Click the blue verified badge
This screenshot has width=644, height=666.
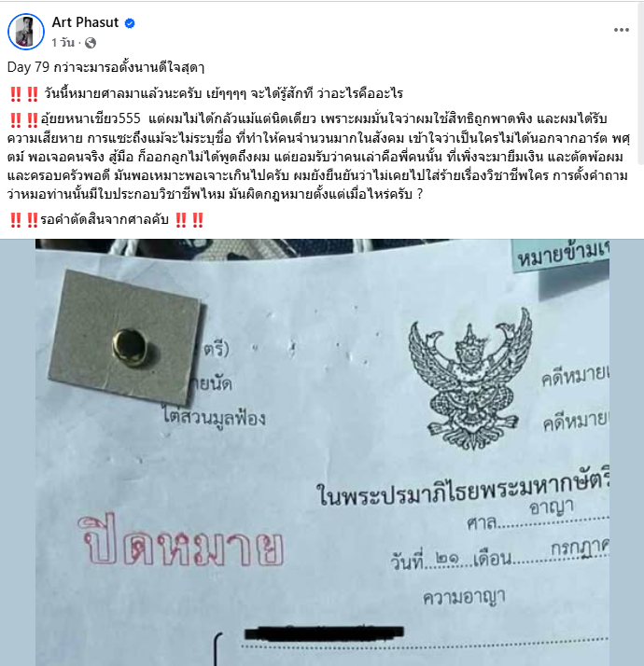(130, 23)
